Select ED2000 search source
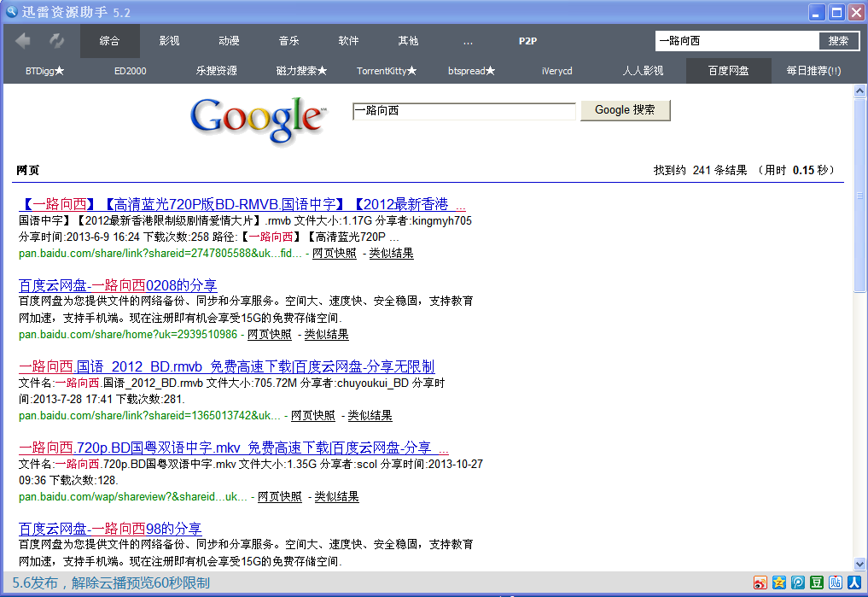The width and height of the screenshot is (868, 597). pyautogui.click(x=130, y=71)
